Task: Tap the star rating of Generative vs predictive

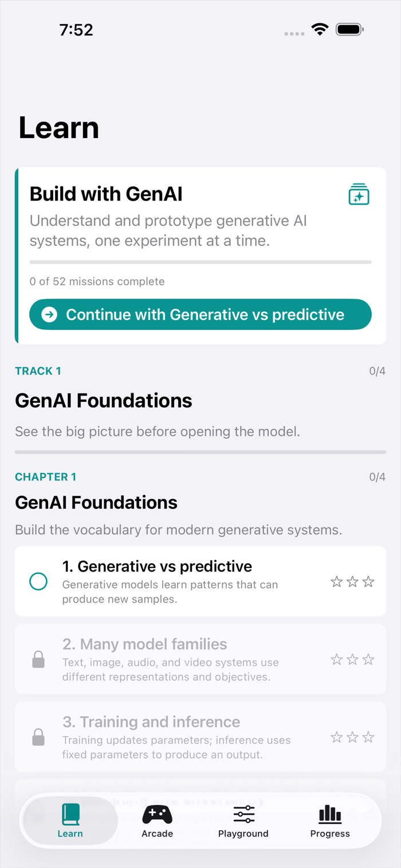Action: [x=352, y=582]
